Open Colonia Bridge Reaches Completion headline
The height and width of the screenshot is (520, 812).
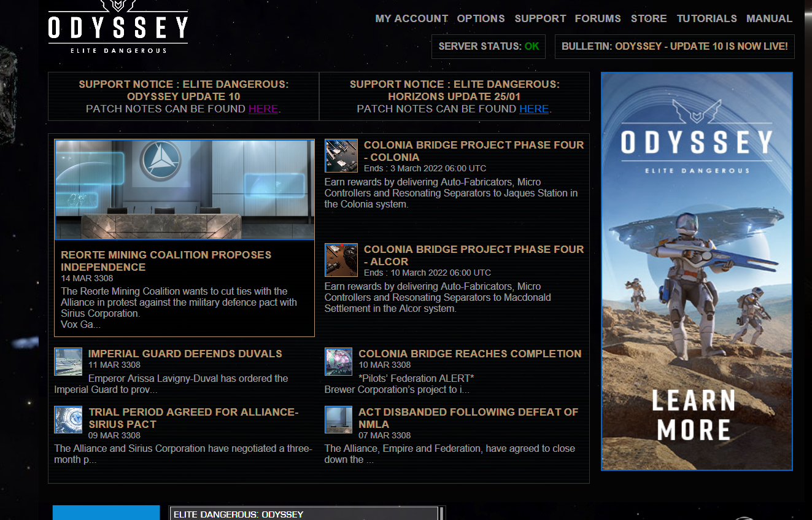coord(470,354)
